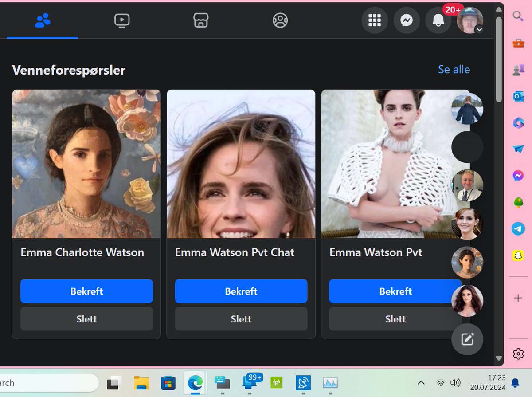The height and width of the screenshot is (397, 532).
Task: Open the Drop paper-plane icon in sidebar
Action: (x=518, y=149)
